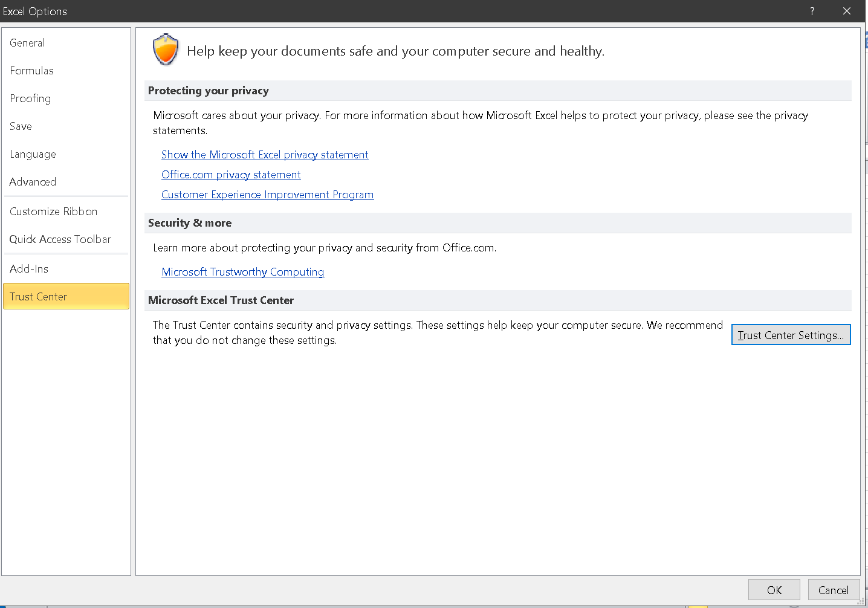Open the Microsoft Excel privacy statement link

265,155
